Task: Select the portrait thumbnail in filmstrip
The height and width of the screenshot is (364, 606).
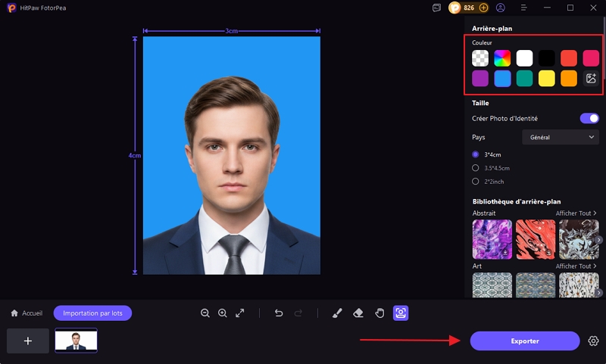Action: pos(77,341)
